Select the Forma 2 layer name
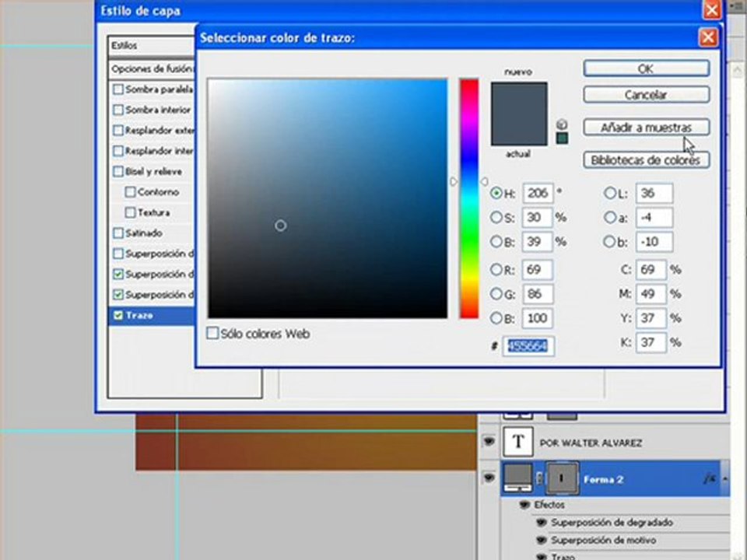 603,480
